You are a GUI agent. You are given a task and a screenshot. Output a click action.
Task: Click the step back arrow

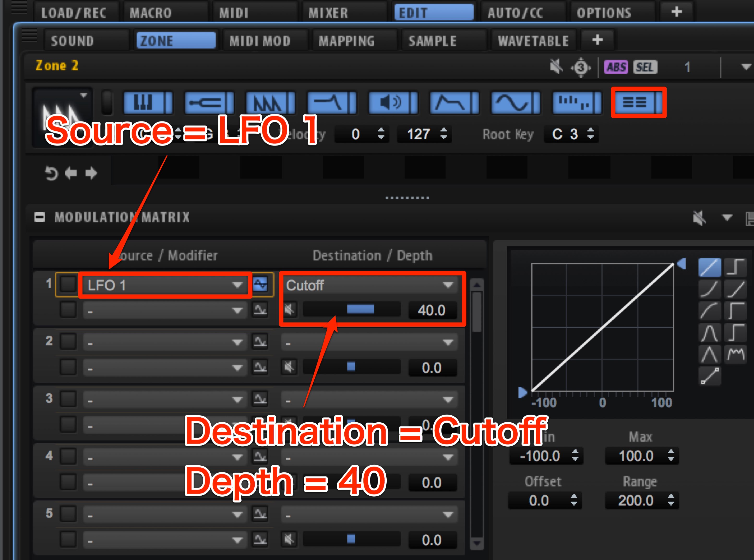71,173
